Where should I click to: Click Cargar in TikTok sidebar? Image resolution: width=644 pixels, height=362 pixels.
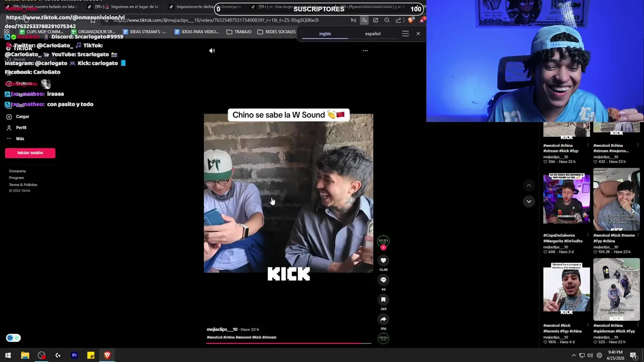(23, 117)
